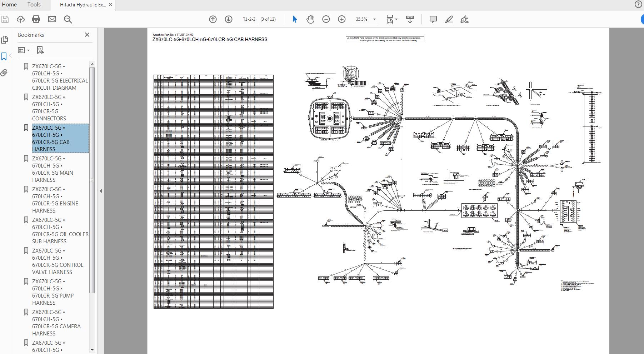Click the Save file icon

[5, 19]
